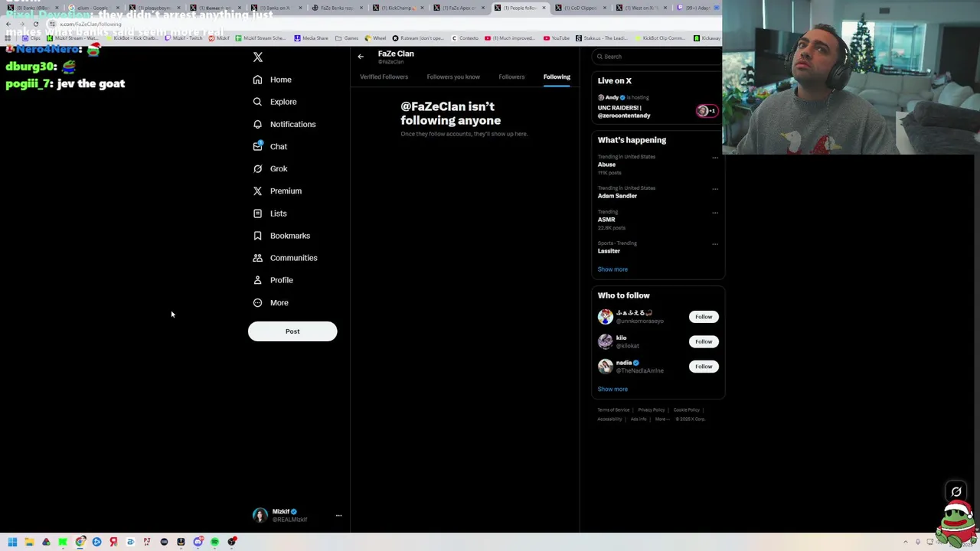Open Kick green icon in taskbar
Viewport: 980px width, 551px height.
tap(63, 542)
